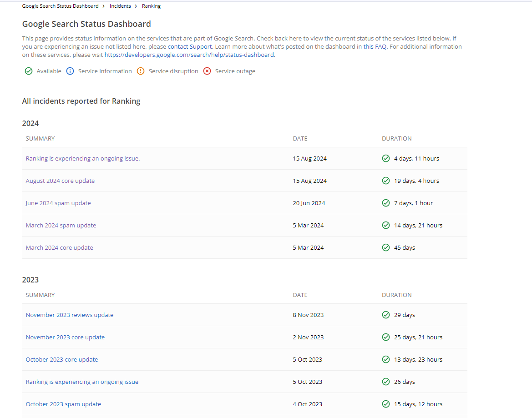This screenshot has width=532, height=418.
Task: Click the date 4 Oct 2023
Action: pyautogui.click(x=307, y=404)
